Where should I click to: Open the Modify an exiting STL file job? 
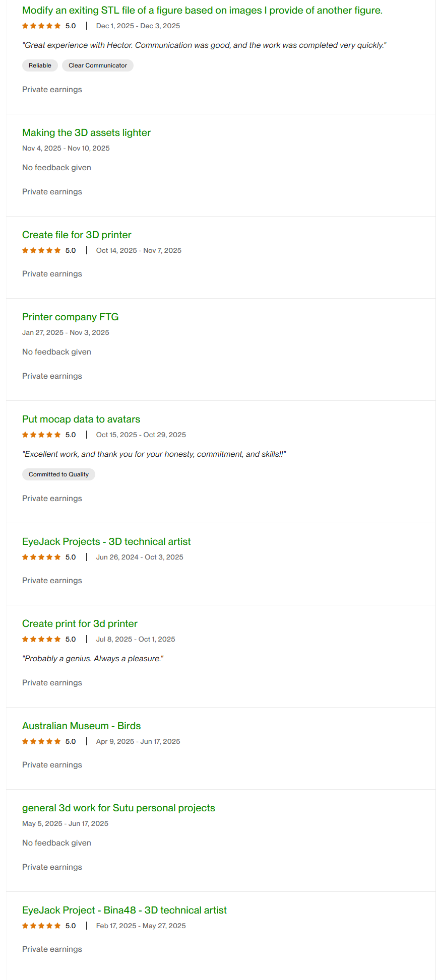202,11
